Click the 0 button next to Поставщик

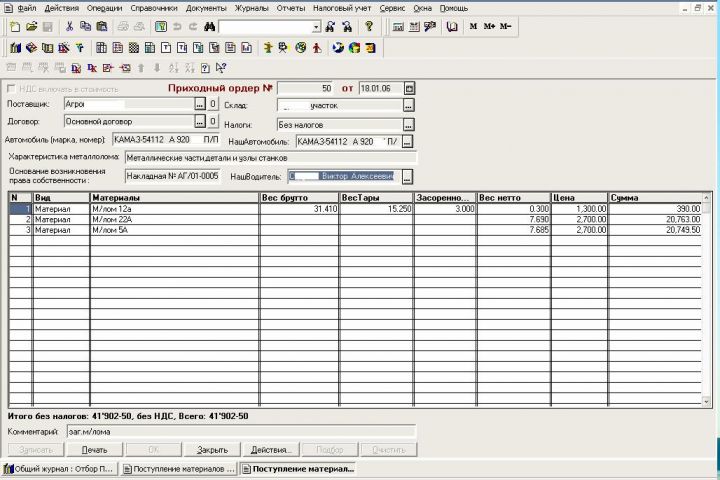213,104
